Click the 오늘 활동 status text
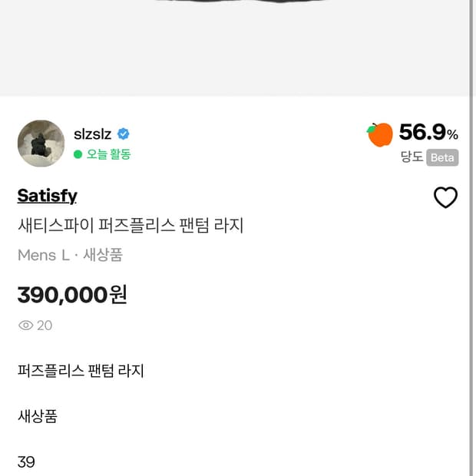476x476 pixels. click(108, 154)
